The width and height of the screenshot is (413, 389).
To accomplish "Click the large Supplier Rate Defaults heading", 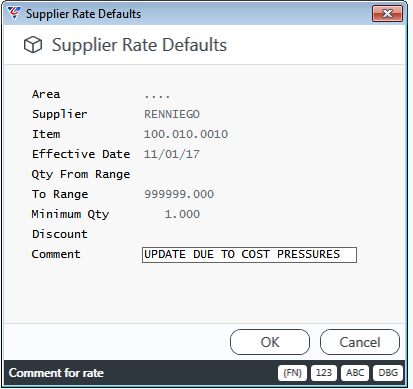I will pyautogui.click(x=139, y=45).
